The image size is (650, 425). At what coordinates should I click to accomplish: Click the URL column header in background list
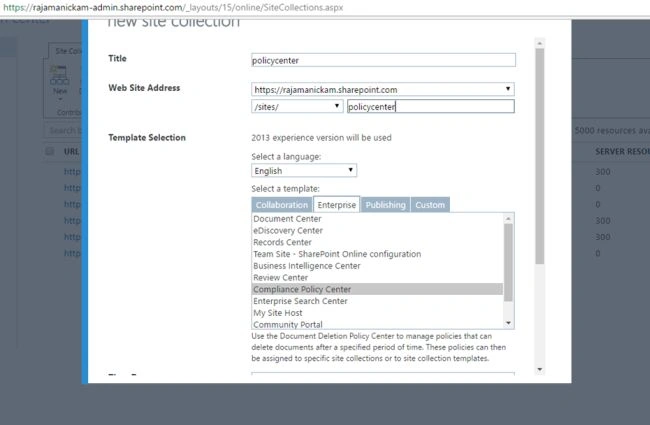click(71, 151)
